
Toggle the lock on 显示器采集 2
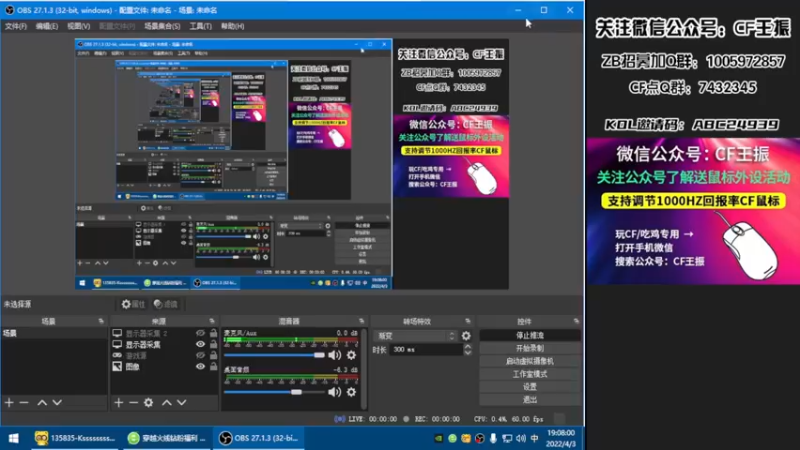[213, 333]
